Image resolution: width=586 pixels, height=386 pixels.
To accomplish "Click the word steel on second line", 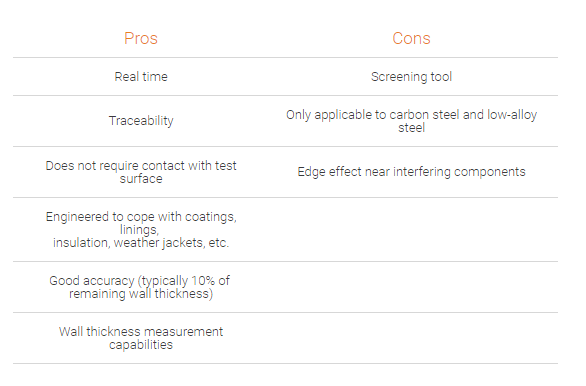I will (x=411, y=128).
